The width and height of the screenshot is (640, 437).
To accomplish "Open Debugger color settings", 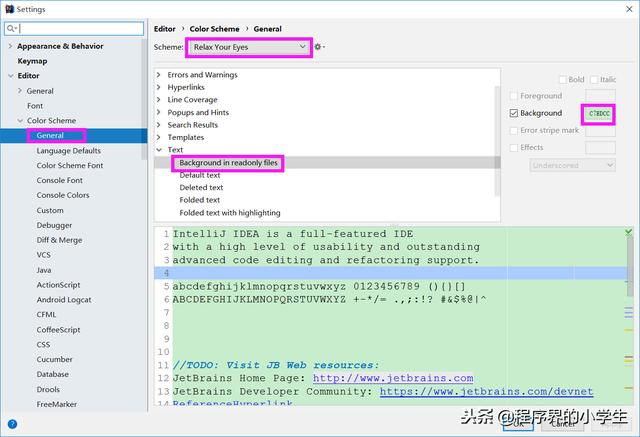I will 54,225.
